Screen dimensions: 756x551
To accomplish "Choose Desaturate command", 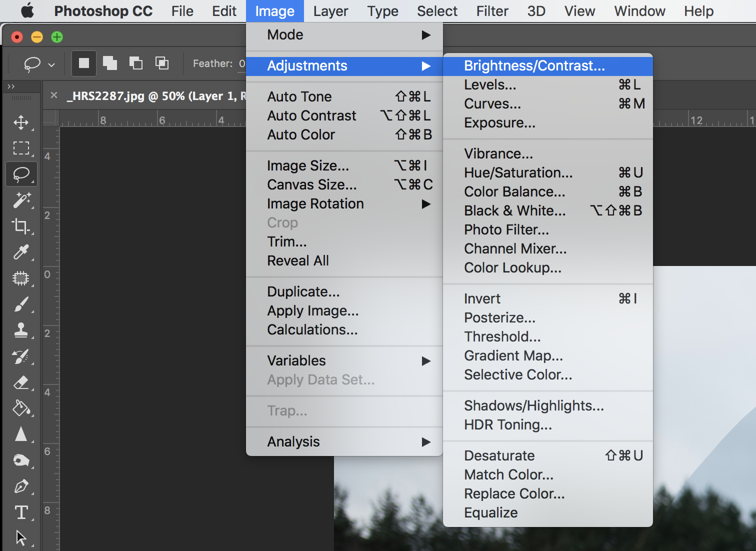I will (548, 456).
